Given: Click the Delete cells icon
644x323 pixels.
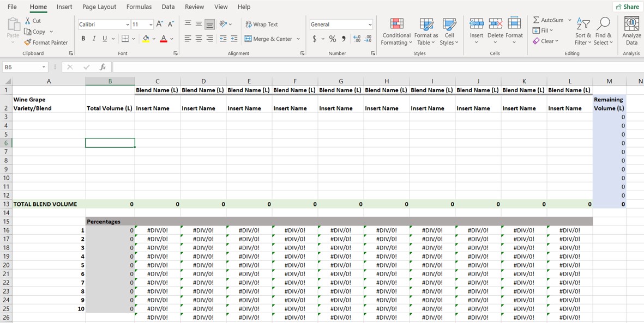Looking at the screenshot, I should pos(495,23).
